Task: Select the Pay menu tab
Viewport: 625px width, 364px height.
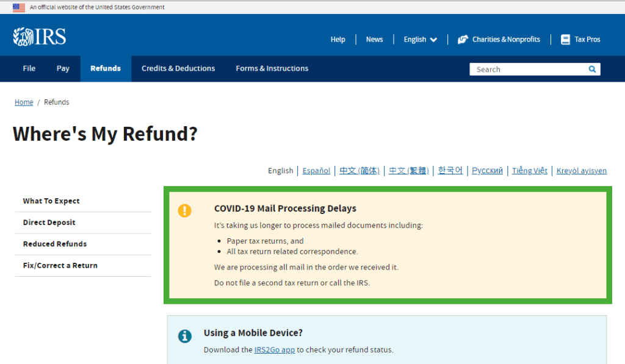Action: pyautogui.click(x=63, y=68)
